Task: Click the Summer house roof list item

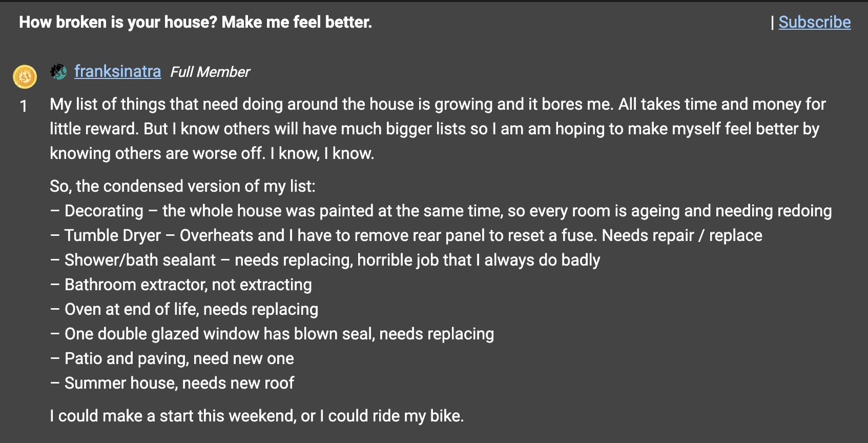Action: [172, 383]
